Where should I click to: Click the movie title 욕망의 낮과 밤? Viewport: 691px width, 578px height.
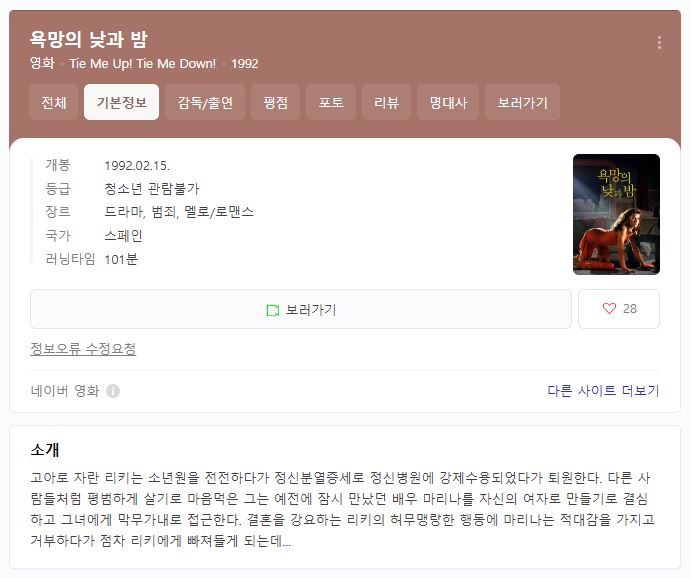click(x=89, y=39)
